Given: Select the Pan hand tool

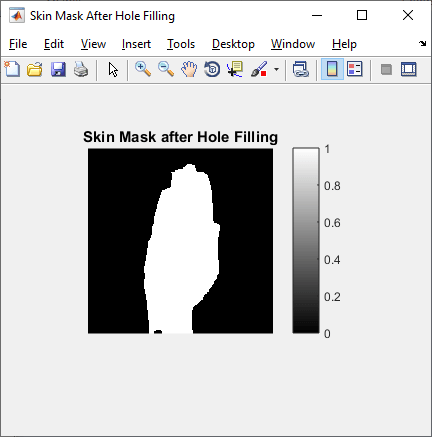Looking at the screenshot, I should (189, 69).
